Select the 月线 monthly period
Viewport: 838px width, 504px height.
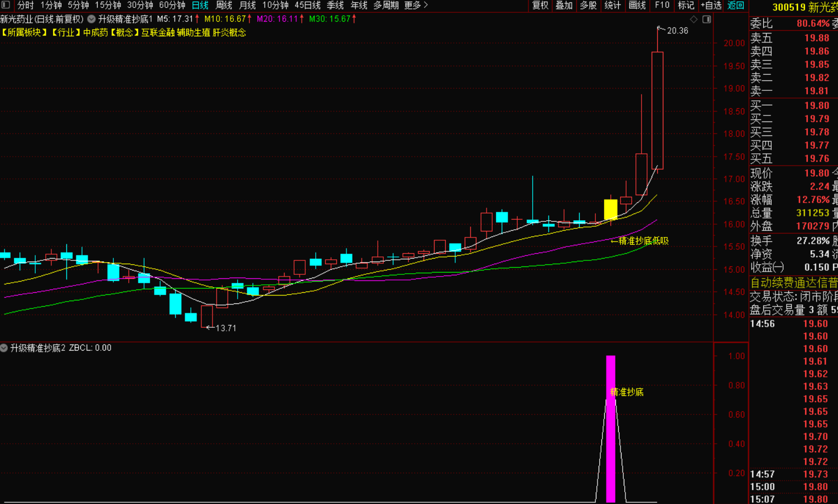click(x=247, y=5)
